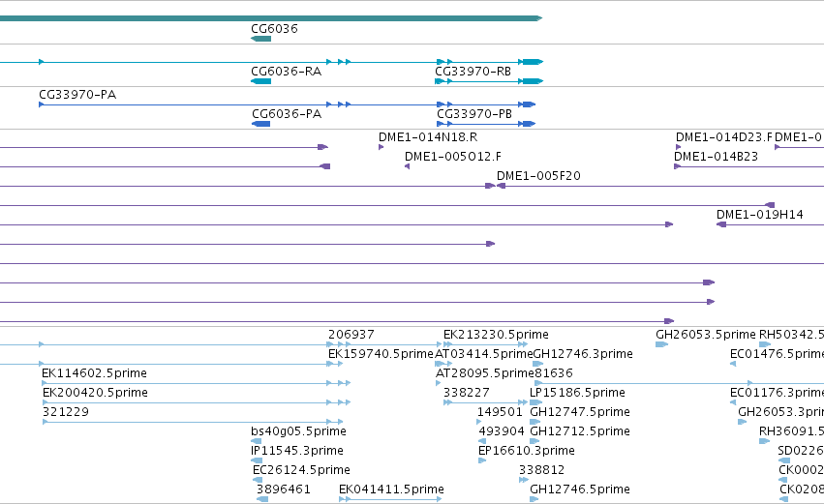Image resolution: width=824 pixels, height=504 pixels.
Task: Click the 338812 EST label
Action: [542, 471]
